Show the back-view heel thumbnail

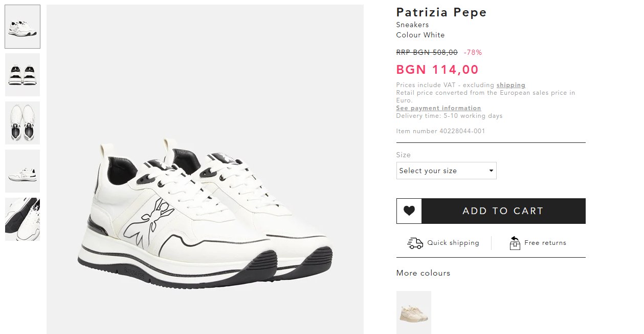pos(23,75)
